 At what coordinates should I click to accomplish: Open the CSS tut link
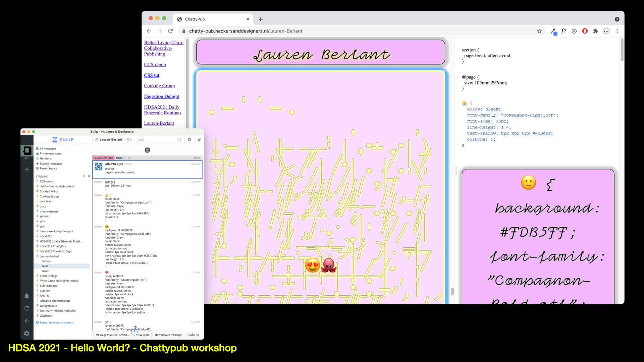(152, 75)
